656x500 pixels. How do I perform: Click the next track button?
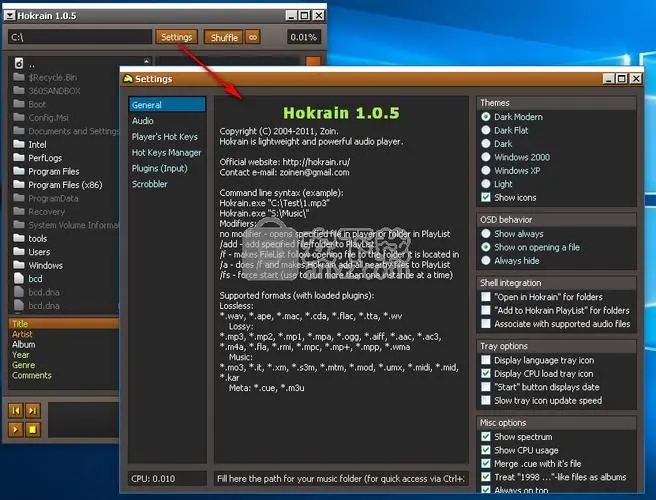33,410
